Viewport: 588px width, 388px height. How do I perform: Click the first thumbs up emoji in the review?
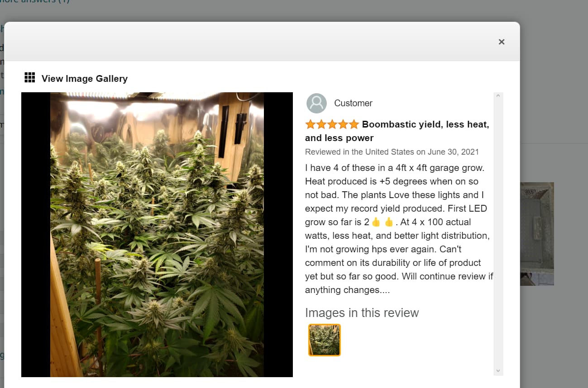tap(376, 222)
